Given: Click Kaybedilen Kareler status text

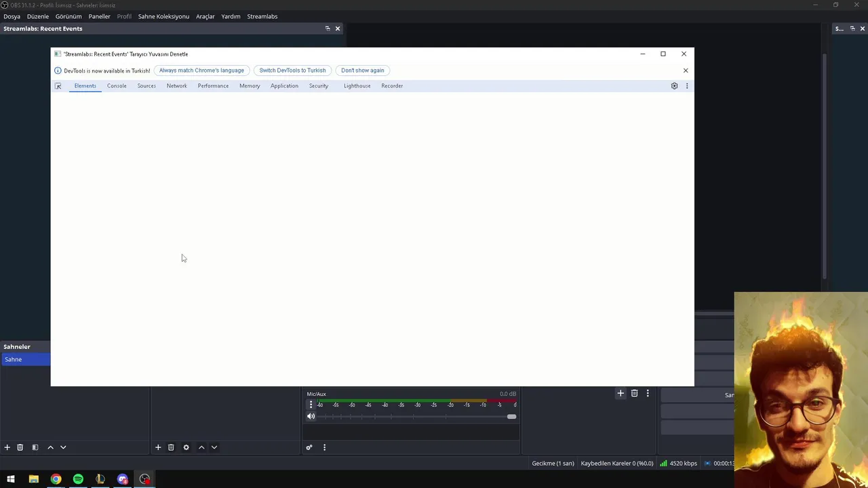Looking at the screenshot, I should 617,464.
